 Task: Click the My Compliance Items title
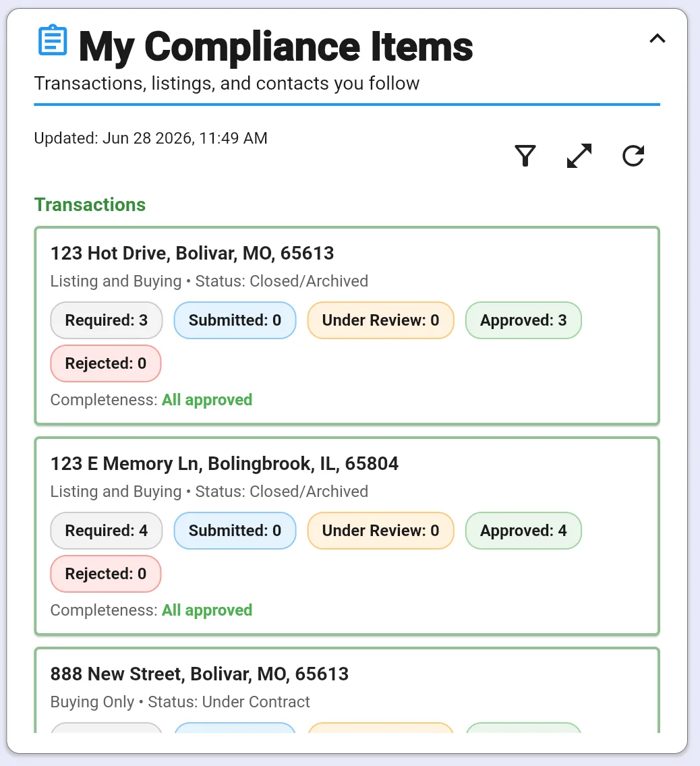tap(276, 47)
